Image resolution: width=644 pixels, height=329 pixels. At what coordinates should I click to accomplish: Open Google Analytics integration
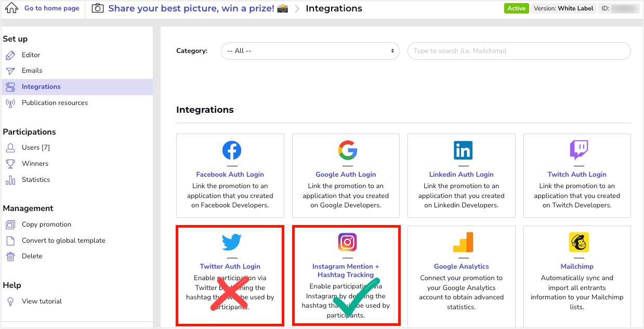pos(462,267)
